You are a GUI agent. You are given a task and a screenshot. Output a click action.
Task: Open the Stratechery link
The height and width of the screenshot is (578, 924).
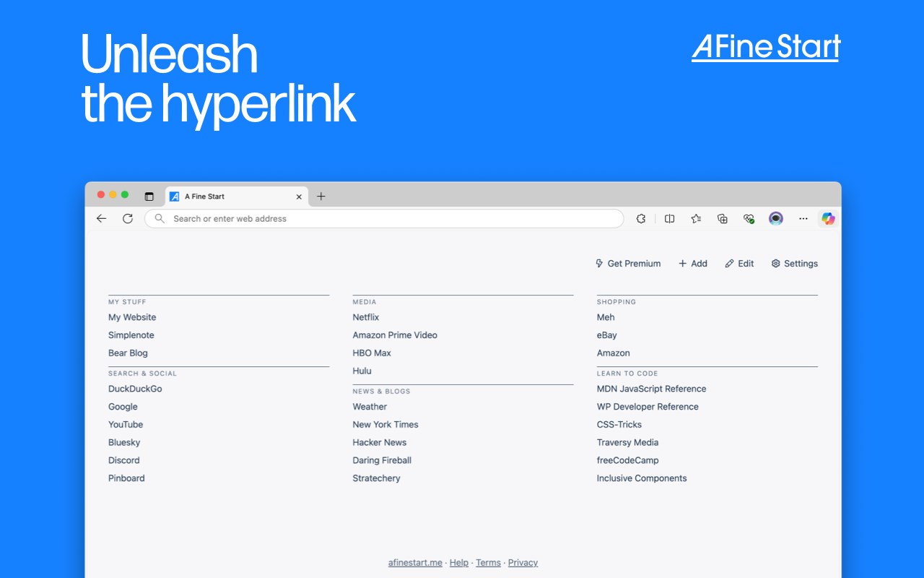(x=376, y=478)
